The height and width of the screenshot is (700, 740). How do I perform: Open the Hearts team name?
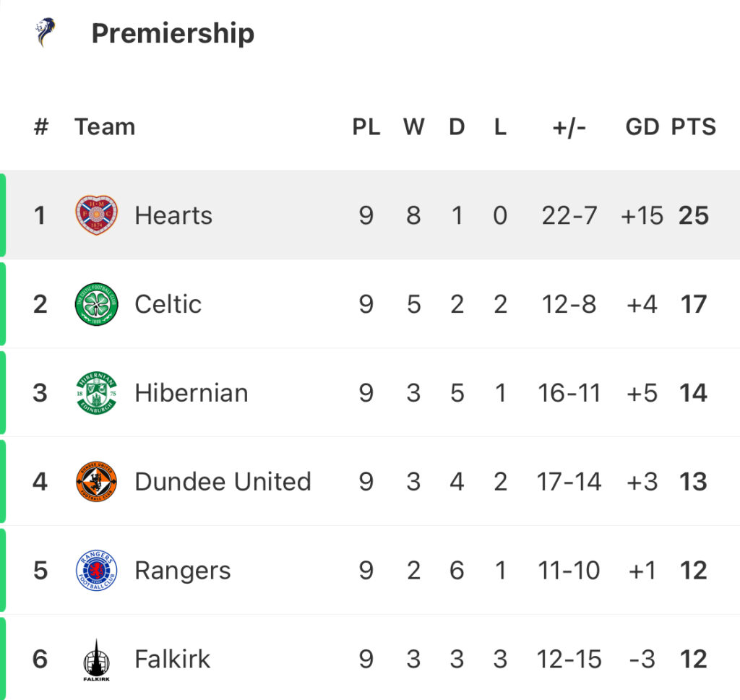pyautogui.click(x=173, y=215)
